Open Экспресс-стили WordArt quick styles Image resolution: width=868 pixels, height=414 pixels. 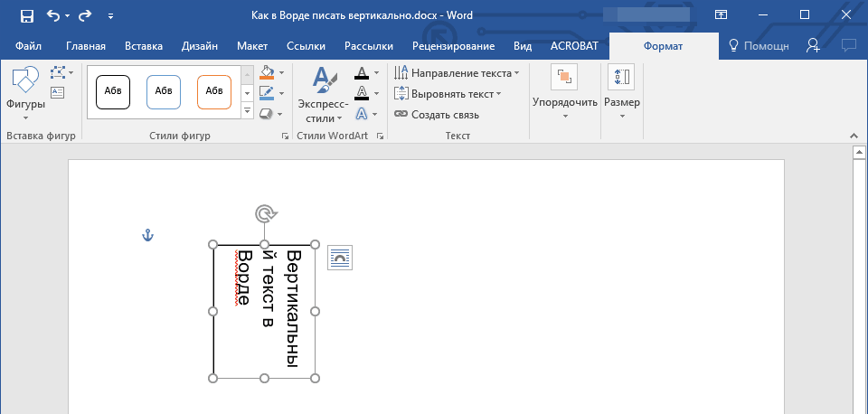(322, 94)
